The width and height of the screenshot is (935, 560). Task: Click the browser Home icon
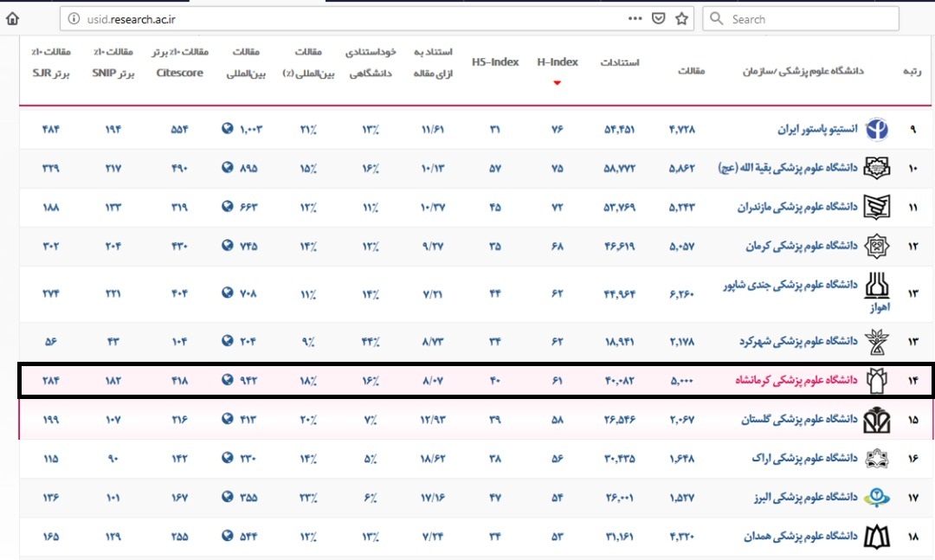pyautogui.click(x=12, y=18)
